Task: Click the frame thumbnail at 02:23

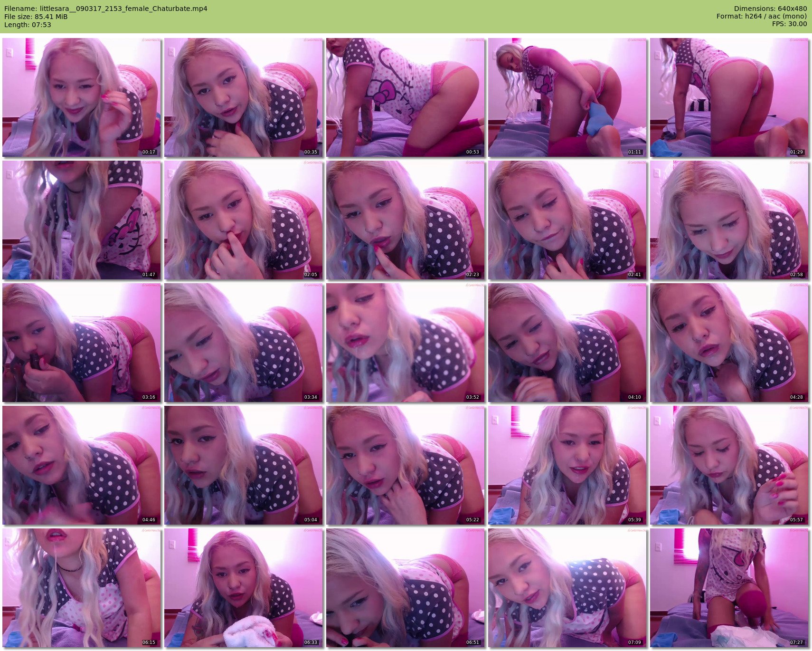Action: (x=406, y=220)
